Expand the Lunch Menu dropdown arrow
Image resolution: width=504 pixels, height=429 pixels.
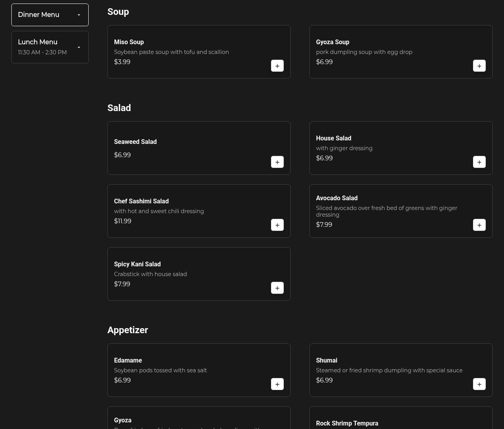point(79,47)
